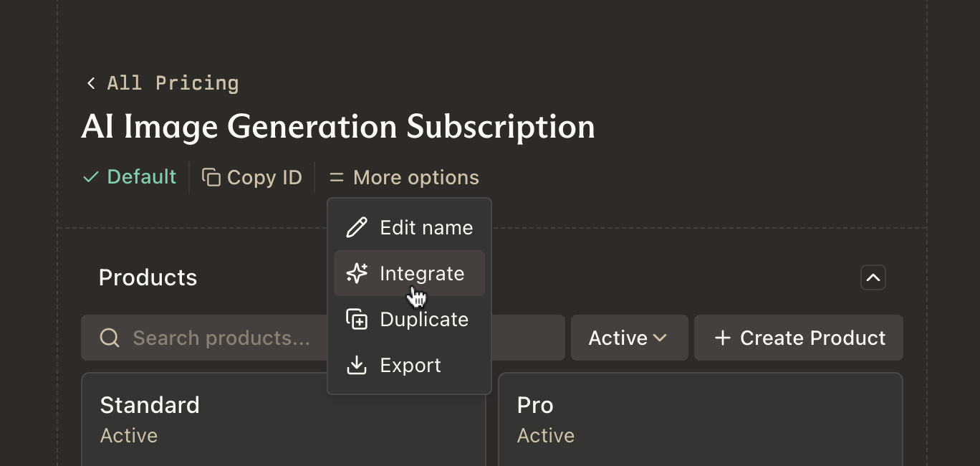The height and width of the screenshot is (466, 980).
Task: Toggle the Default status indicator
Action: point(129,176)
